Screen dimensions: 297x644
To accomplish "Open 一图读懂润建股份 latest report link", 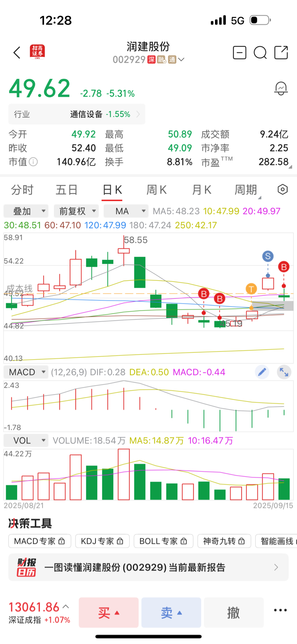I will (x=148, y=567).
